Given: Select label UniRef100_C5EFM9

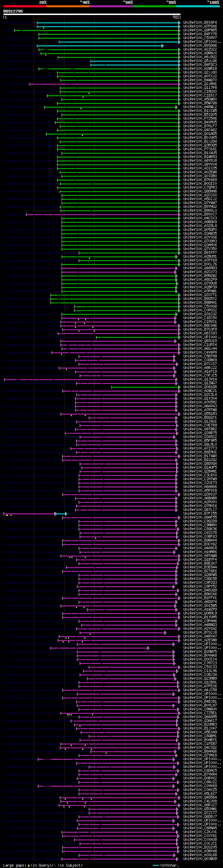Looking at the screenshot, I should point(200,356).
